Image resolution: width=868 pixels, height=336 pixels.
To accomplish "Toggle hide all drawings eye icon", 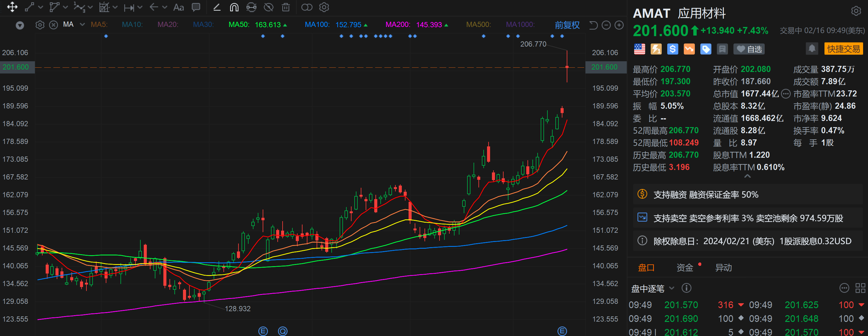I will [268, 7].
